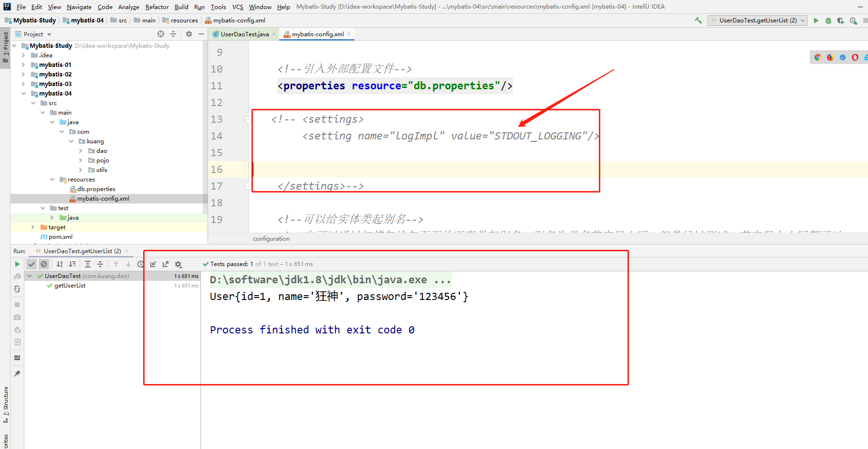Collapse all test results

tap(100, 264)
